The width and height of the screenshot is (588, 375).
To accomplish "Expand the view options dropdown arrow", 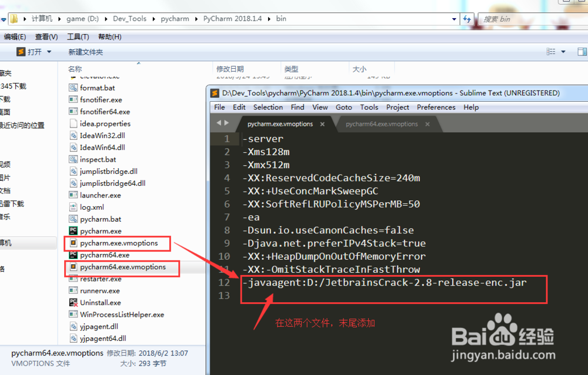I will [563, 52].
